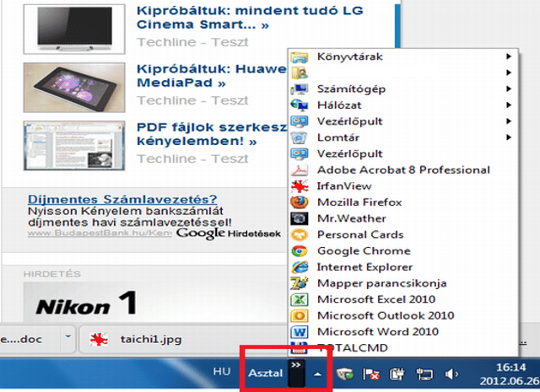The image size is (540, 392).
Task: Open dropdown arrow beside the .doc download
Action: click(x=67, y=336)
